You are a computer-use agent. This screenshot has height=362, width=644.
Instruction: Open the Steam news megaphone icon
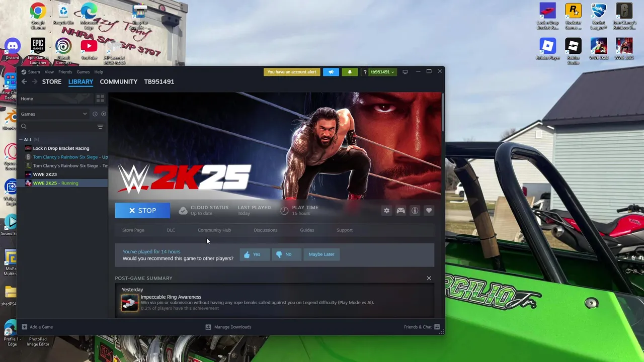click(331, 72)
